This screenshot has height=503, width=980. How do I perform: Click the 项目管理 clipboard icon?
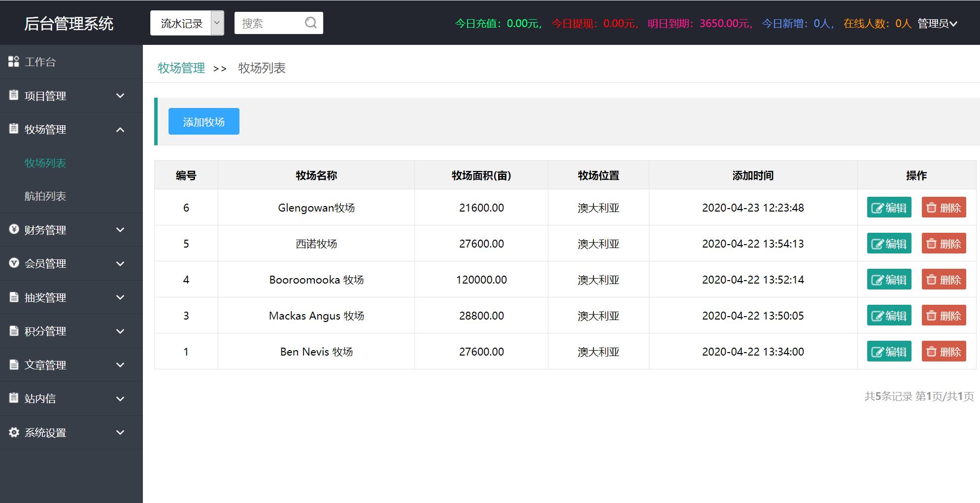13,96
